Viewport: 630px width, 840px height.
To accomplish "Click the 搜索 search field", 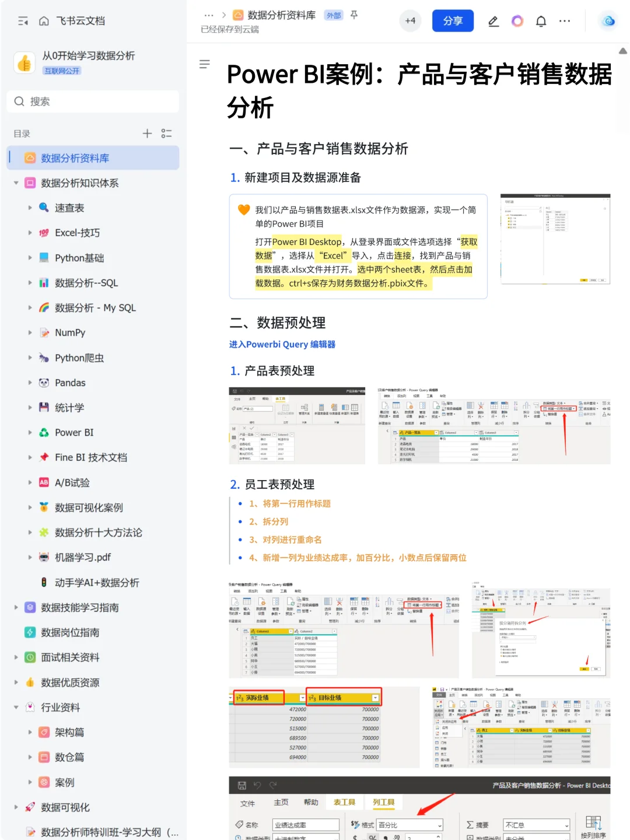I will [93, 101].
